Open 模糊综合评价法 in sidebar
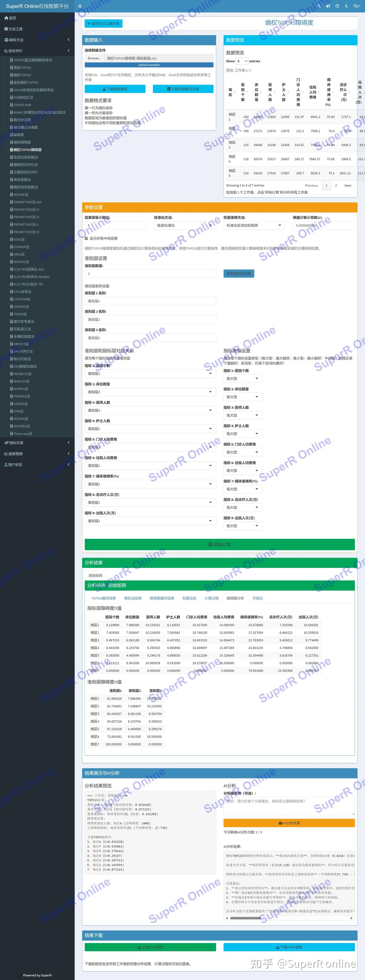The width and height of the screenshot is (365, 980). click(x=24, y=165)
